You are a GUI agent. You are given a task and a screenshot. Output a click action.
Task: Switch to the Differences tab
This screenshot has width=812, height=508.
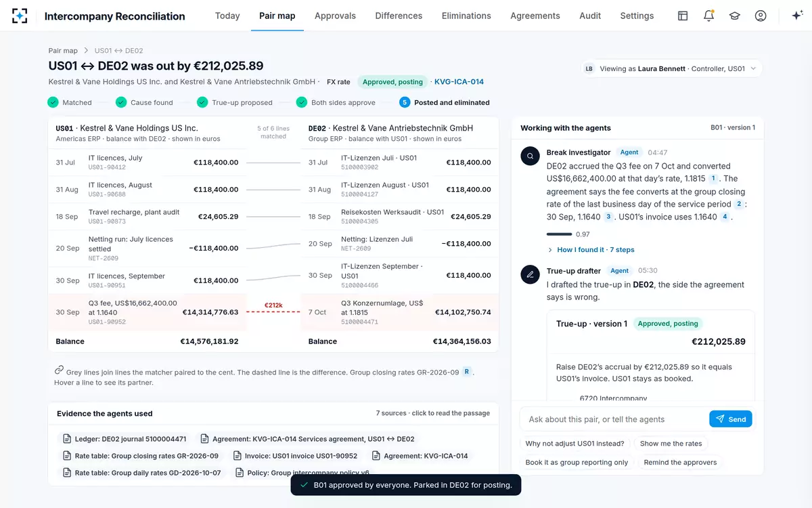coord(399,16)
